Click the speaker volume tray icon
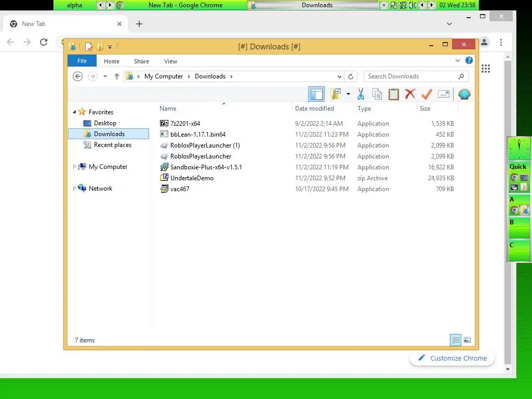Viewport: 532px width, 399px height. [x=413, y=5]
